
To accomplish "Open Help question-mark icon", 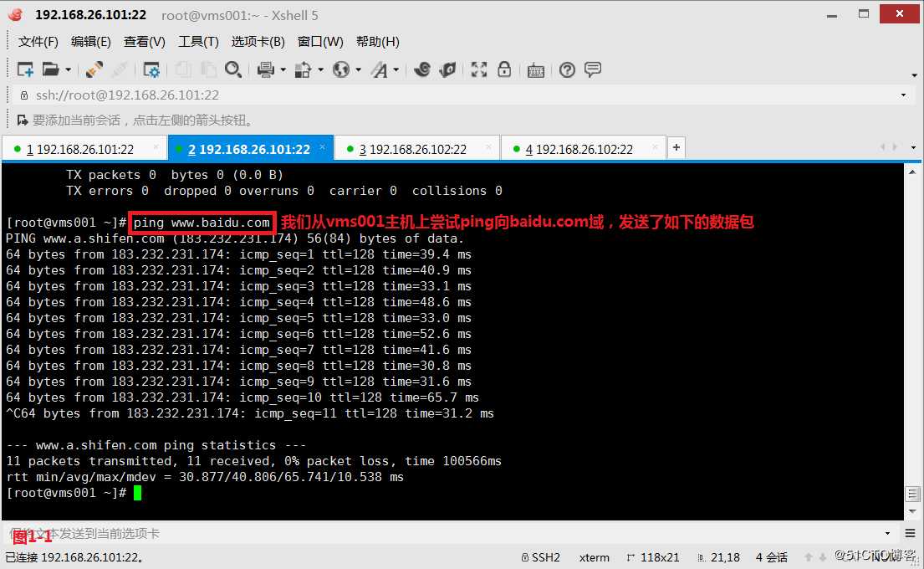I will [567, 69].
